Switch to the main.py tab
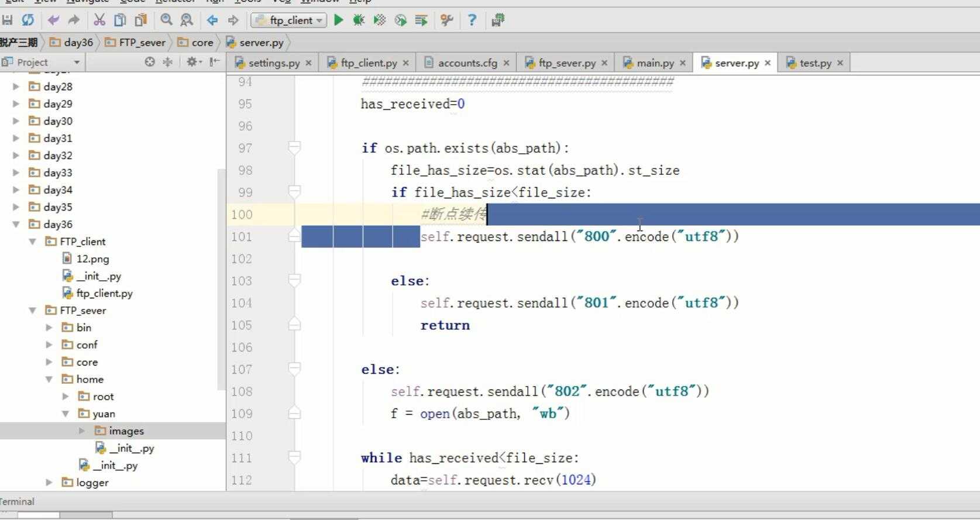The image size is (980, 520). point(655,63)
